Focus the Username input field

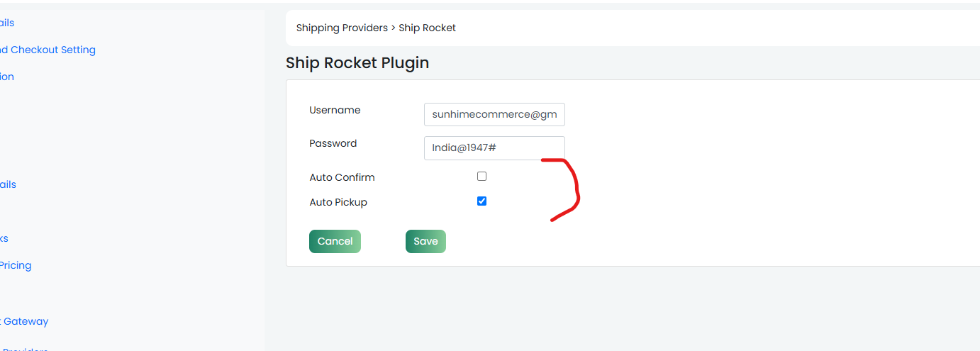494,114
